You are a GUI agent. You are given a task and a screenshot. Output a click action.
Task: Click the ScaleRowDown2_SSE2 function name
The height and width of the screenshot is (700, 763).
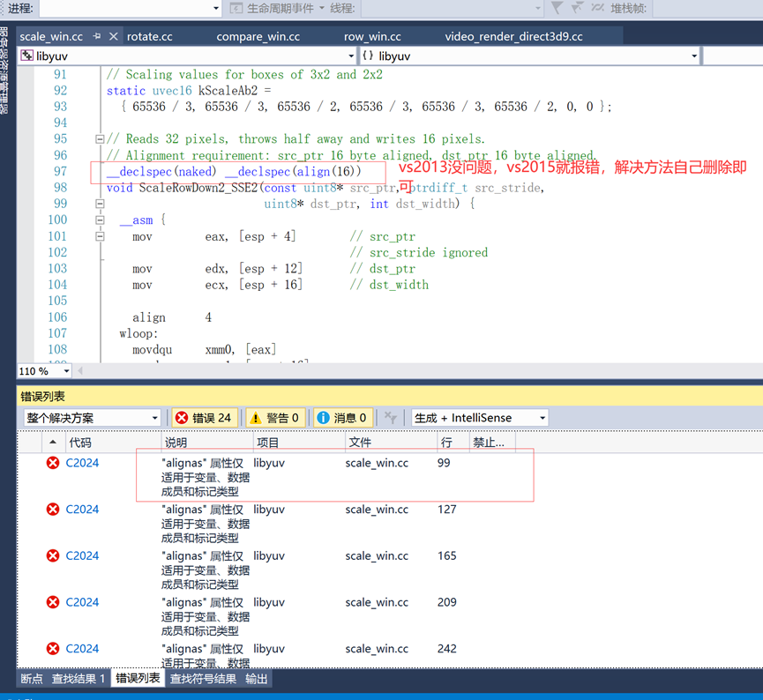click(x=198, y=188)
